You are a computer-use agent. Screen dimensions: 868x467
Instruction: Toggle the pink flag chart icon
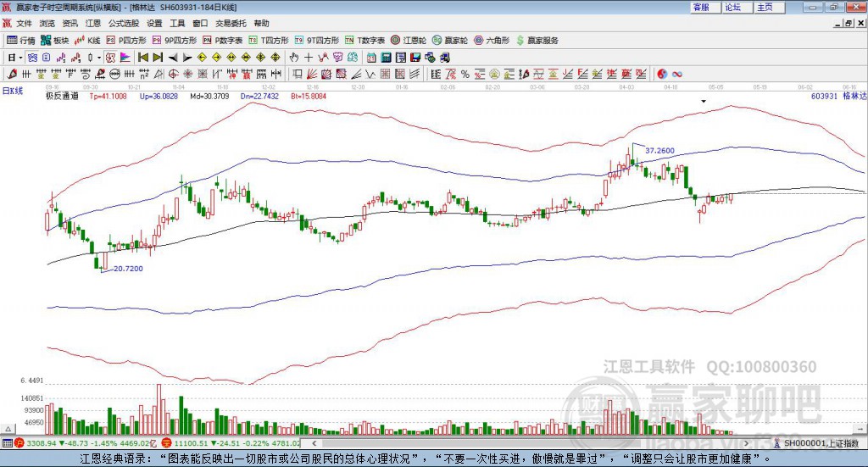click(125, 58)
